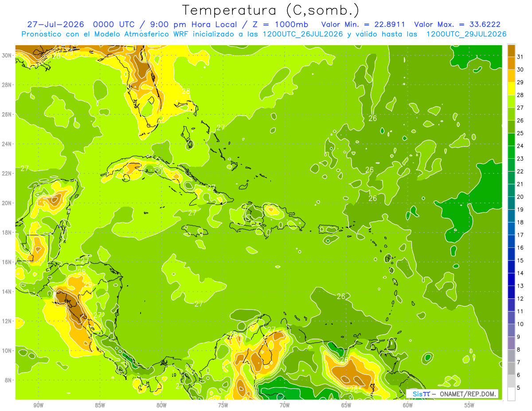Click the "26N" latitude axis label
The width and height of the screenshot is (532, 411).
tap(7, 114)
